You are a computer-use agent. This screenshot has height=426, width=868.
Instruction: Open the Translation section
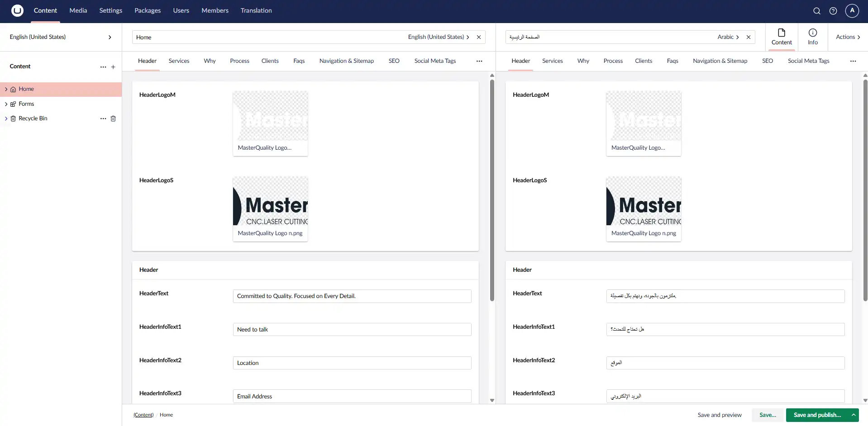[x=256, y=10]
